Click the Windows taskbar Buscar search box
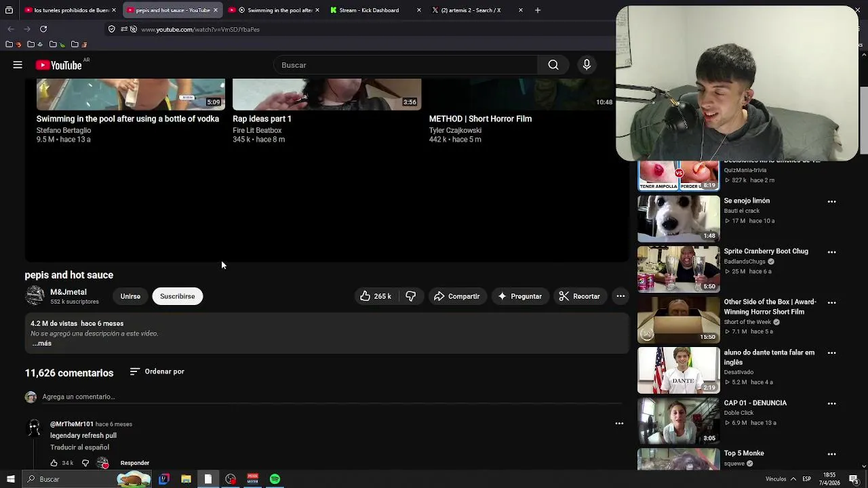The height and width of the screenshot is (488, 868). [87, 479]
